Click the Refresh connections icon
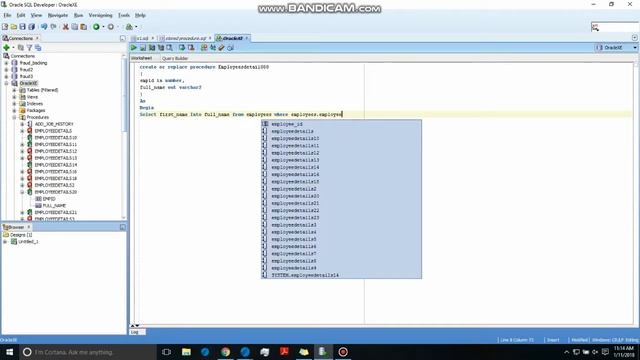Image resolution: width=640 pixels, height=360 pixels. pyautogui.click(x=20, y=48)
